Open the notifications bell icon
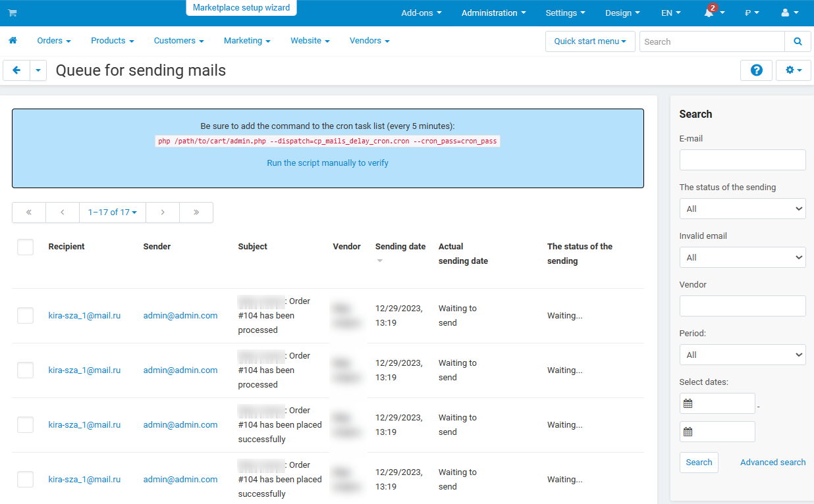The image size is (814, 504). (x=709, y=13)
